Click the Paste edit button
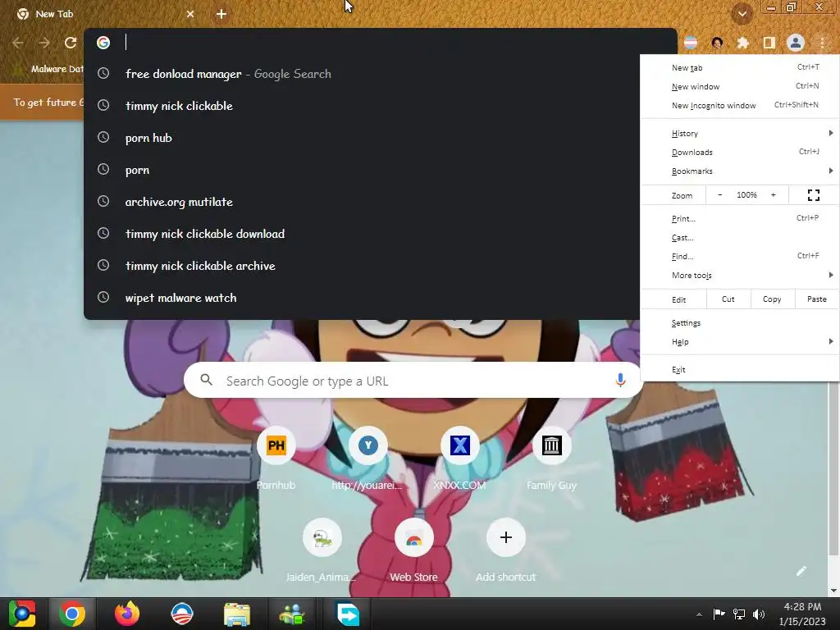840x630 pixels. click(816, 299)
